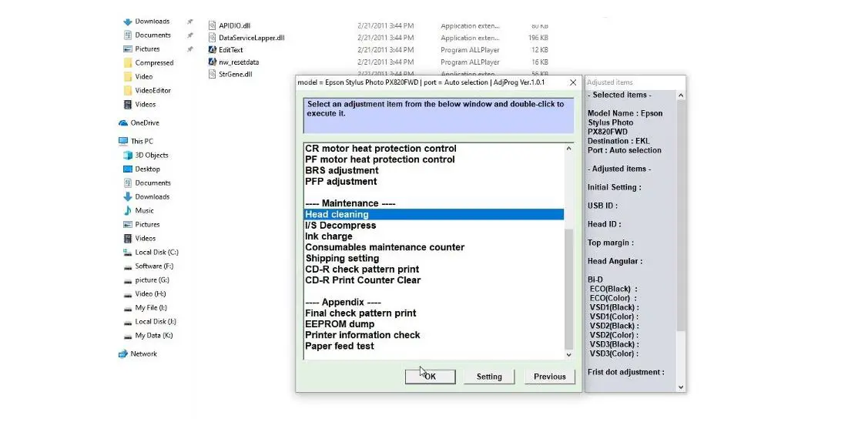Click the Documents folder under This PC

[146, 183]
